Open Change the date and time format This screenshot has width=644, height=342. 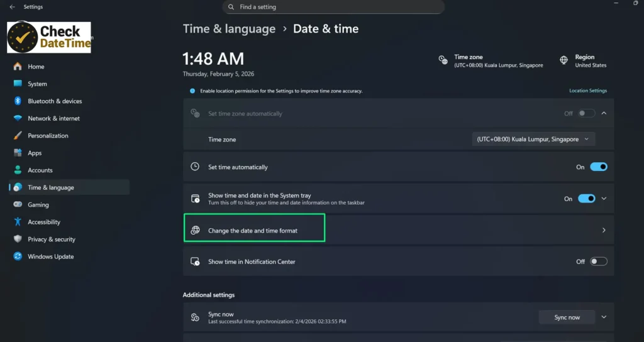point(398,230)
